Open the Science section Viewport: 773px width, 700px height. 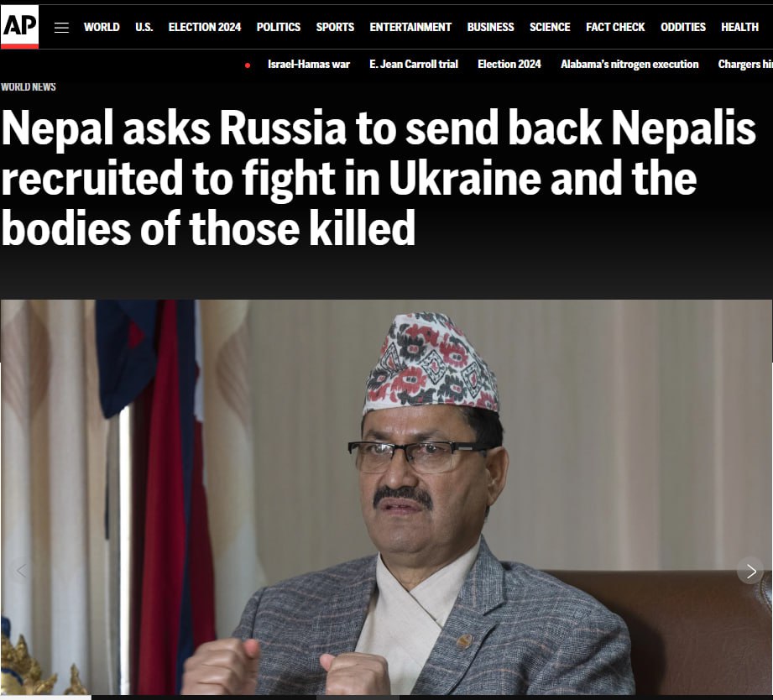point(550,27)
